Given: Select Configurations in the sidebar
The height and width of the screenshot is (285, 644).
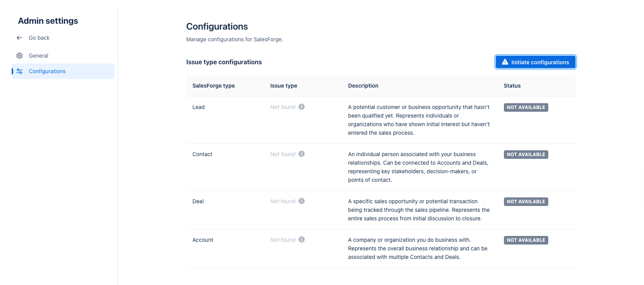Looking at the screenshot, I should [47, 71].
